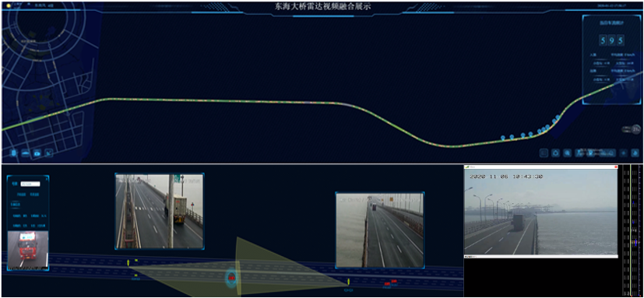This screenshot has width=644, height=298.
Task: Open the camera icon in left toolbar
Action: pyautogui.click(x=37, y=153)
